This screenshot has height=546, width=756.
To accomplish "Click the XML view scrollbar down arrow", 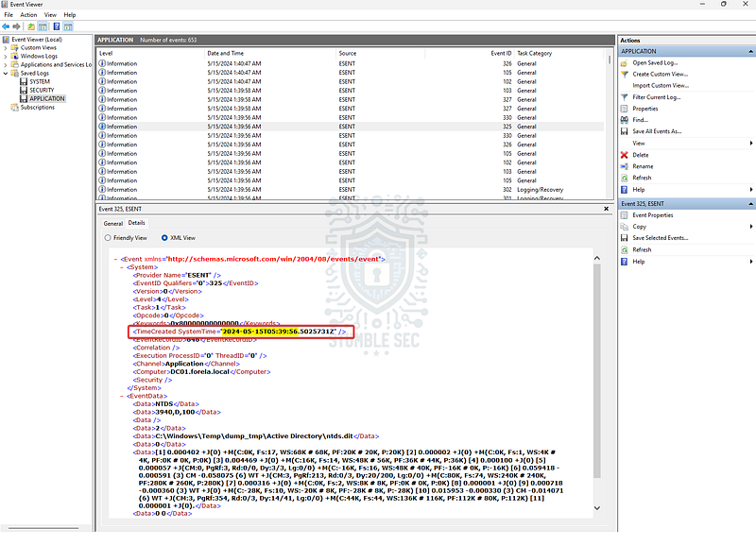I will (x=597, y=508).
